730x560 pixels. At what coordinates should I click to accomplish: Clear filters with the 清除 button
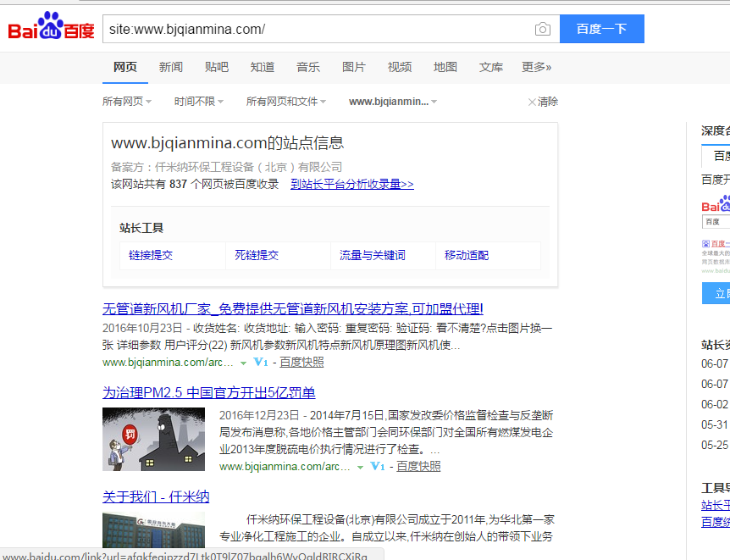[543, 102]
